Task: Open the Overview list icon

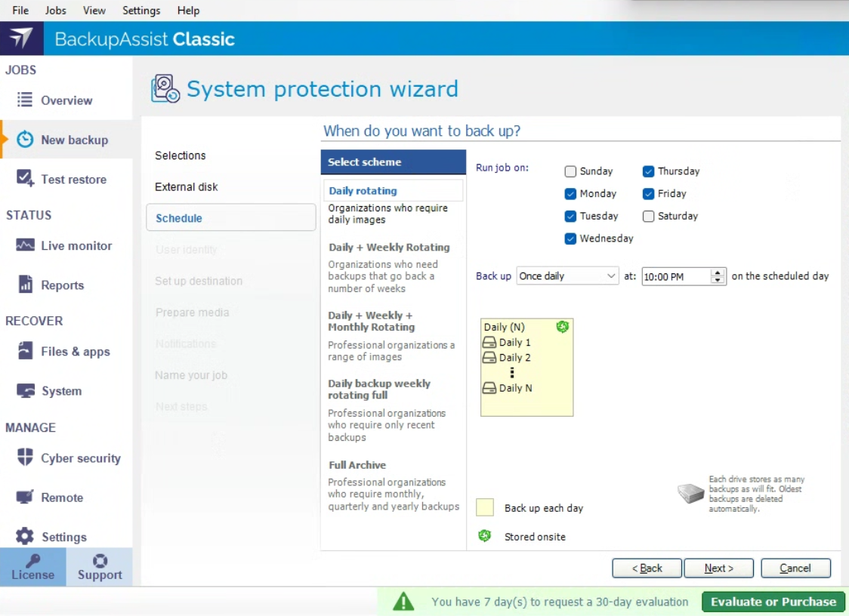Action: point(25,100)
